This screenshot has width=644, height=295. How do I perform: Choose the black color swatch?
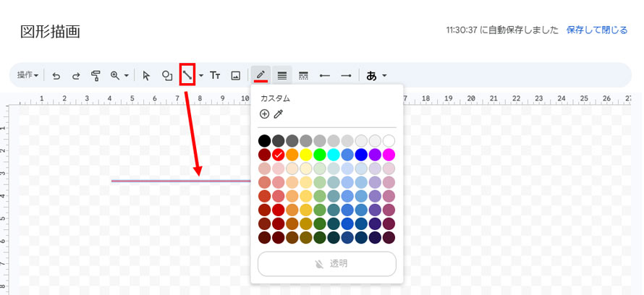pos(265,141)
